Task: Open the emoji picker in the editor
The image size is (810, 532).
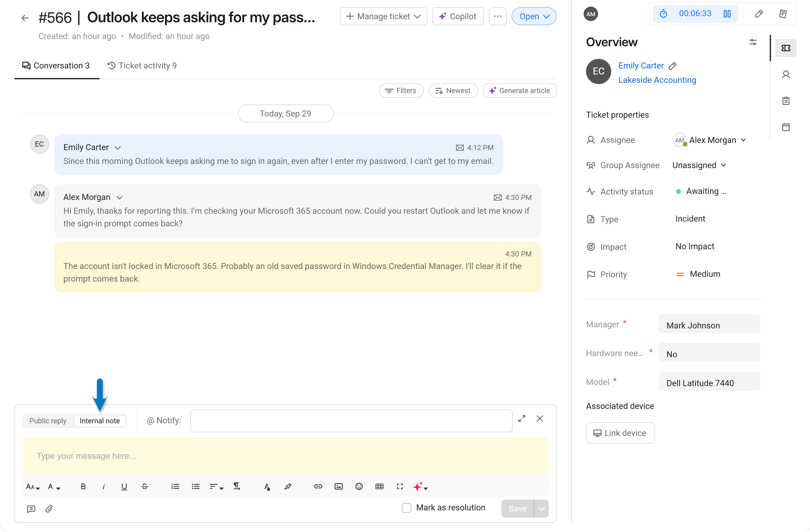Action: pos(359,486)
